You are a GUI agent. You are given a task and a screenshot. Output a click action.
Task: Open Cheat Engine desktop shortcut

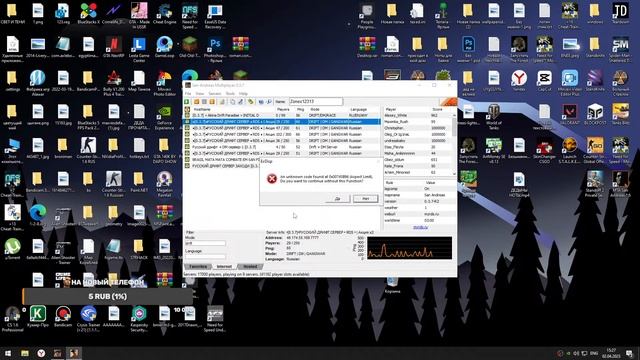164,14
